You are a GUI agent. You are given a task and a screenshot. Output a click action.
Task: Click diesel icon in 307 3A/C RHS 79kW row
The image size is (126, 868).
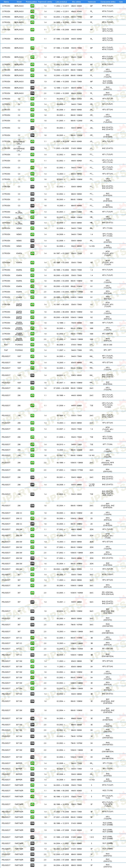[x=32, y=625]
